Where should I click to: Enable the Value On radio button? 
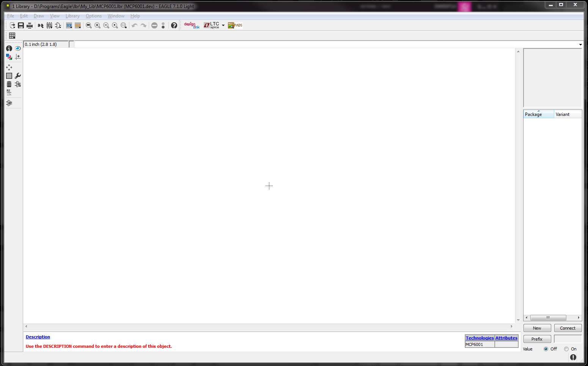pyautogui.click(x=566, y=349)
